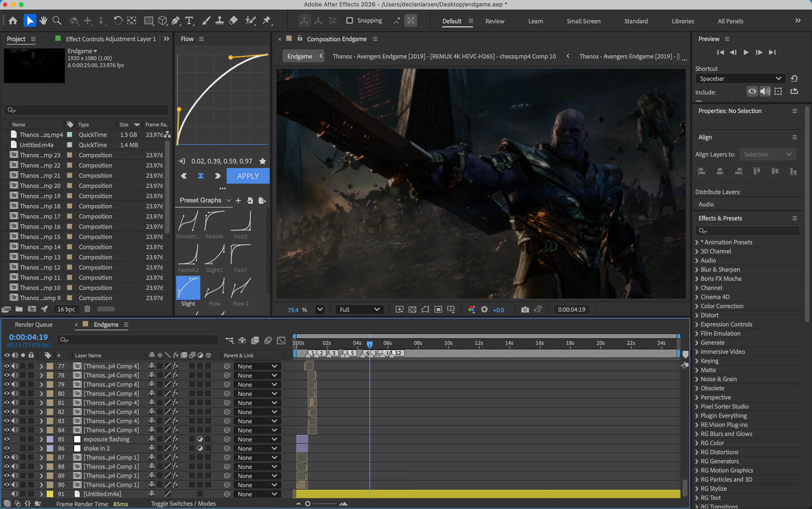Take a snapshot with camera icon
The image size is (812, 509).
525,310
